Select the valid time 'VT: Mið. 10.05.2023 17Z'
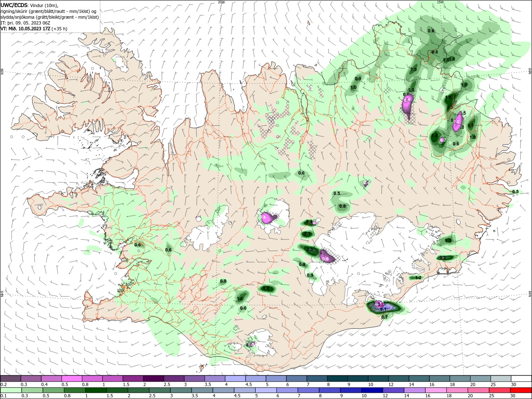Image resolution: width=532 pixels, height=399 pixels. (x=25, y=29)
